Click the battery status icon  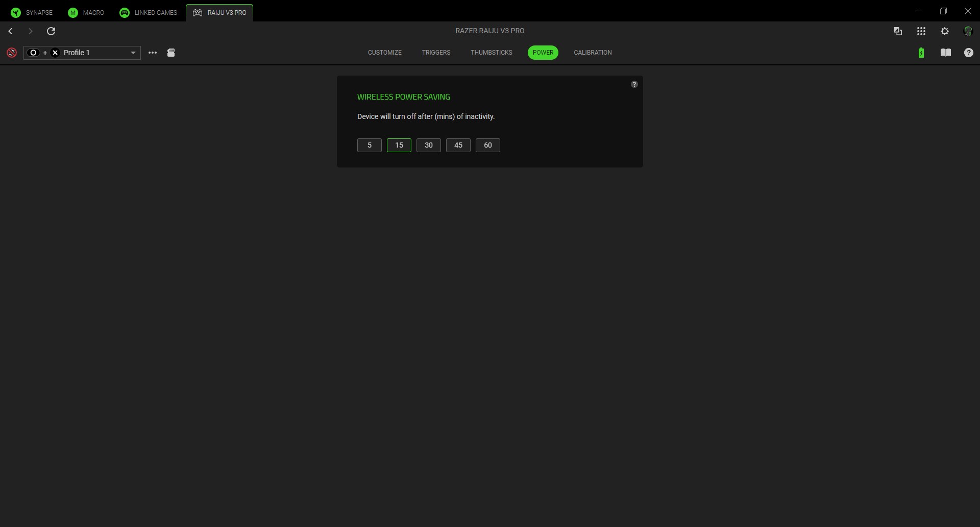(921, 53)
